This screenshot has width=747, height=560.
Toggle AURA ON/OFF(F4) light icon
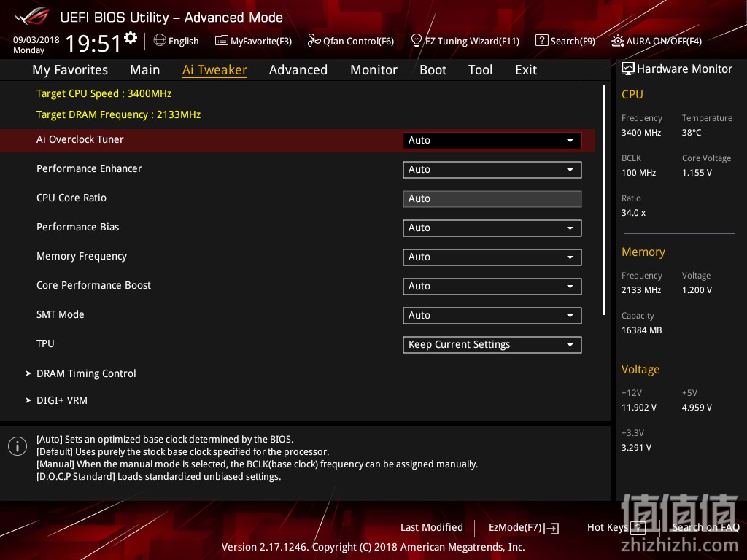point(617,41)
